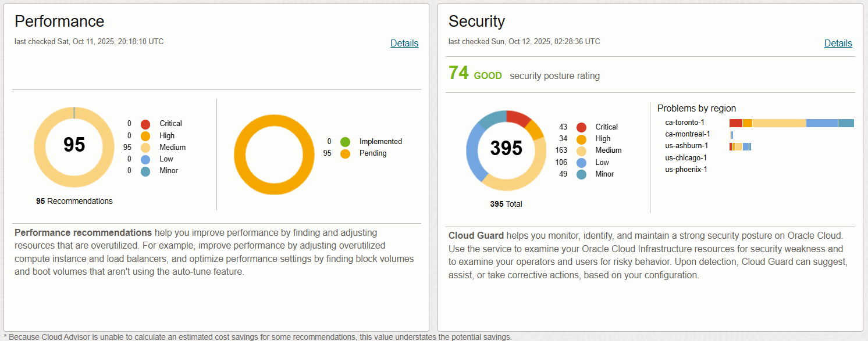Select the blue Low dot in Security legend
Image resolution: width=868 pixels, height=341 pixels.
coord(581,163)
